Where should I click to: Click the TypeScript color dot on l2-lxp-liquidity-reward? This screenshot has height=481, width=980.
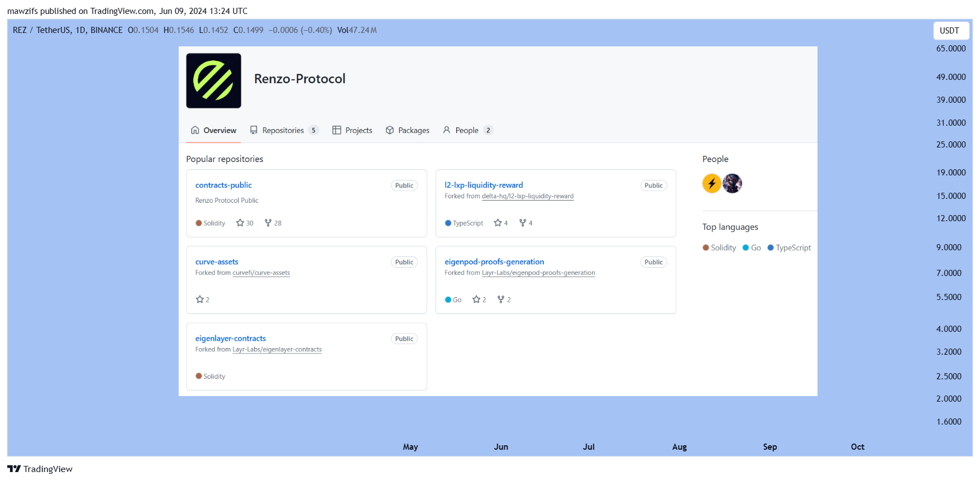(x=448, y=223)
